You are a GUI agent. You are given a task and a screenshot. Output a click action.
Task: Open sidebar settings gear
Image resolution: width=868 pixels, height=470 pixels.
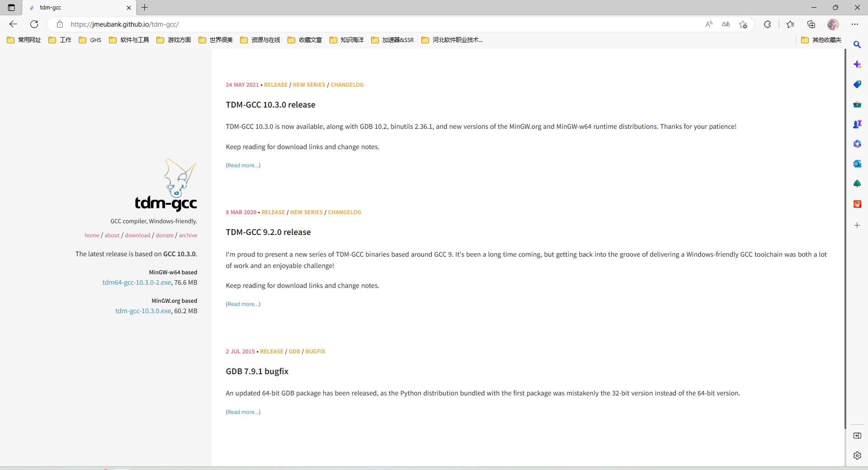857,456
